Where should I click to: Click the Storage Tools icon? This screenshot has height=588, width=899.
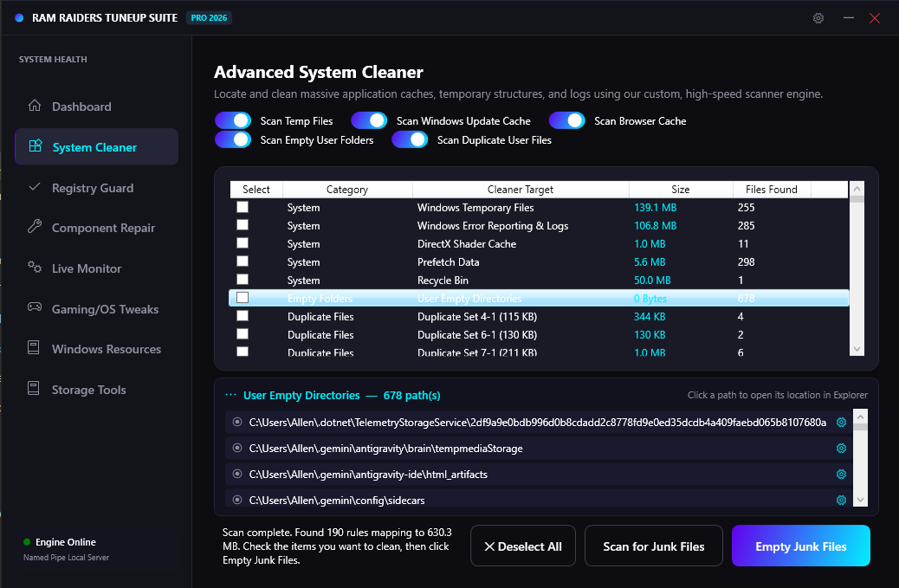(34, 388)
